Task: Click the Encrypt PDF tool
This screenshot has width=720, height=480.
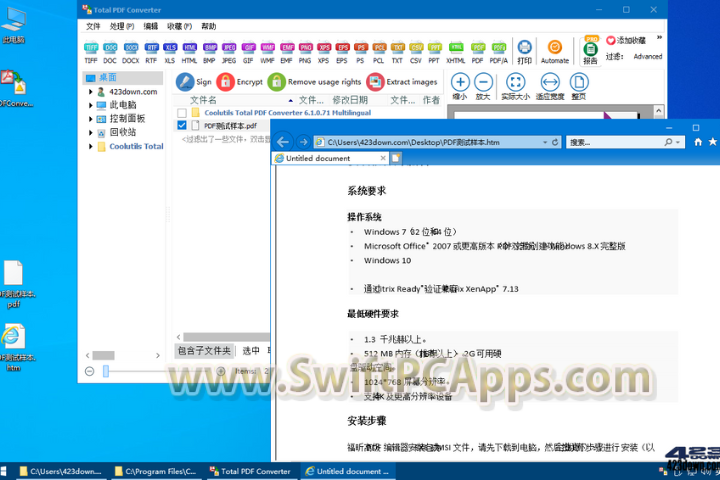Action: [239, 82]
